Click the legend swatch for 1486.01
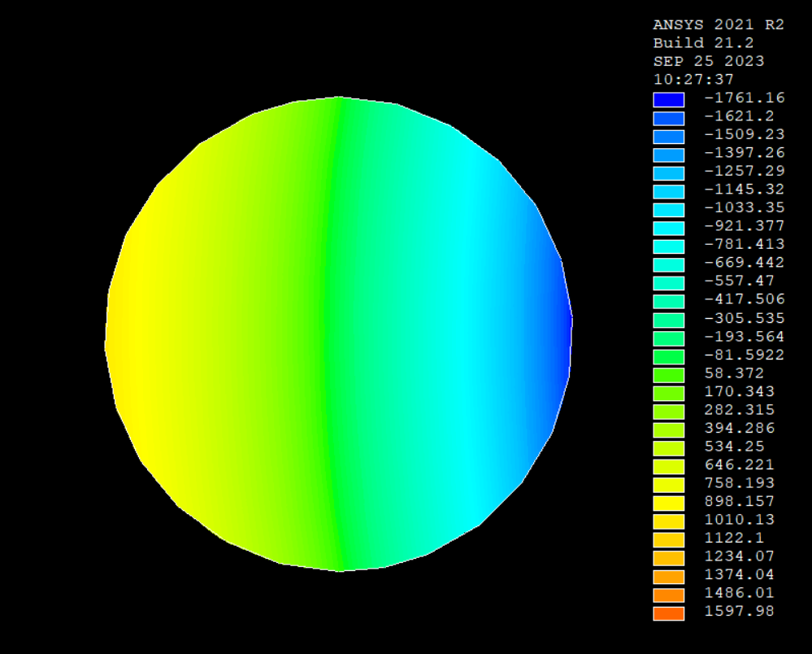The height and width of the screenshot is (654, 812). click(x=669, y=595)
